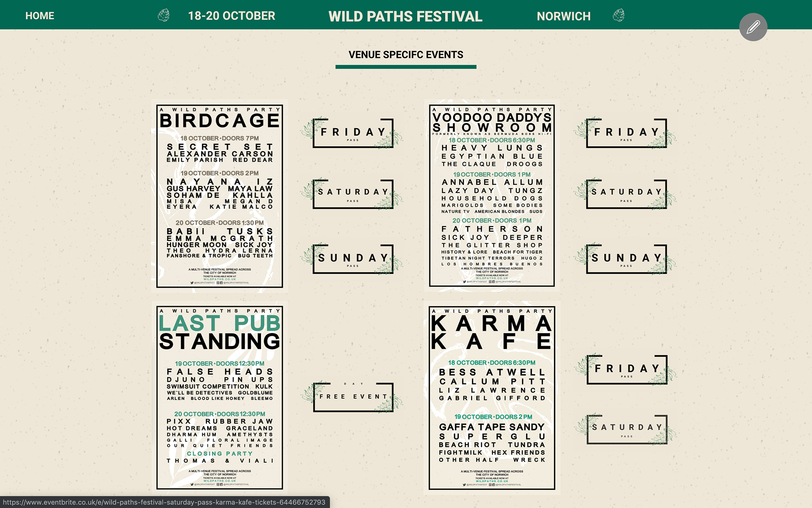Select Voodoo Daddys Sunday pass badge
This screenshot has height=508, width=812.
click(x=626, y=259)
